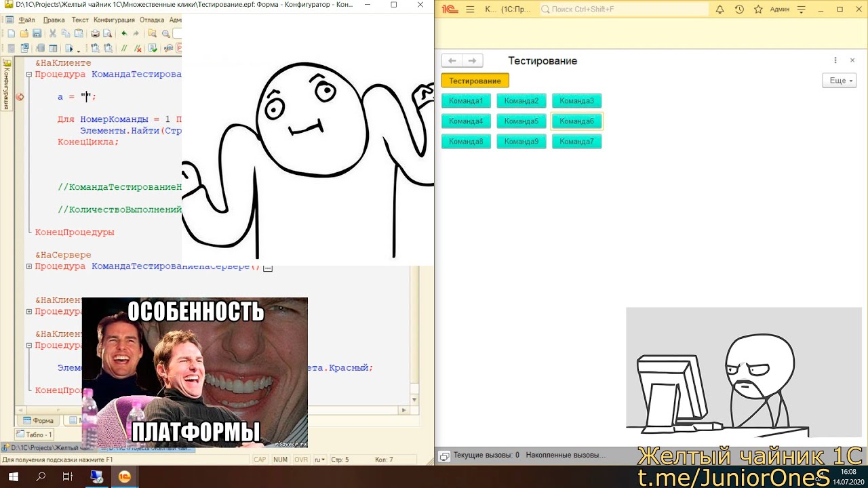Click the Команда8 button
This screenshot has width=868, height=488.
[466, 142]
